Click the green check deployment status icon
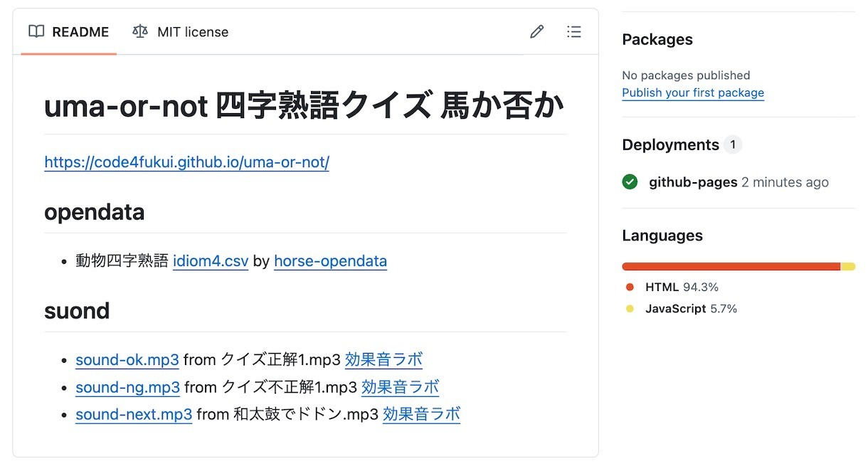This screenshot has width=868, height=471. point(630,182)
